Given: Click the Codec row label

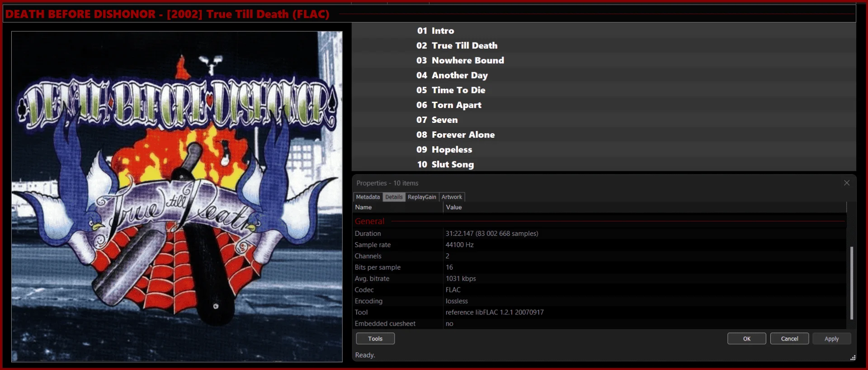Looking at the screenshot, I should pos(364,290).
